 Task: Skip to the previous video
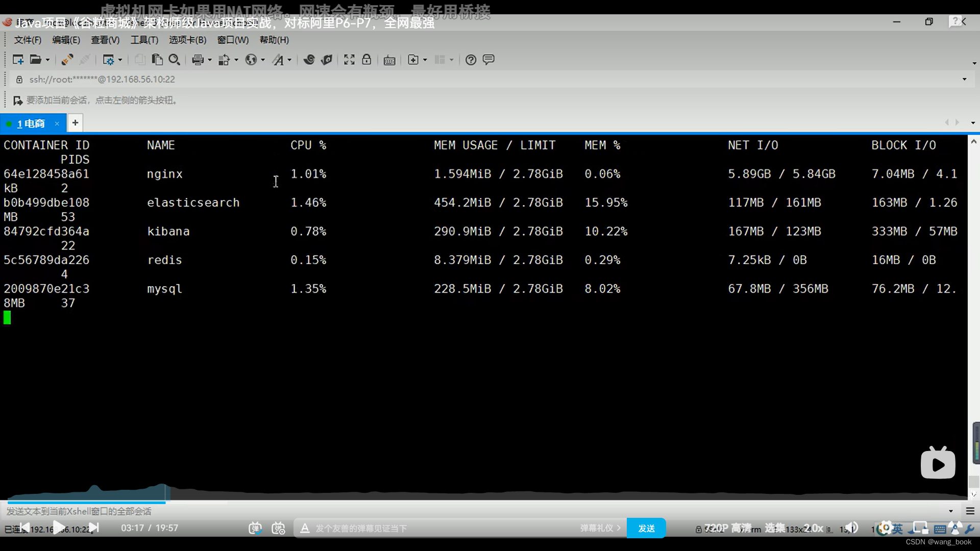coord(24,528)
